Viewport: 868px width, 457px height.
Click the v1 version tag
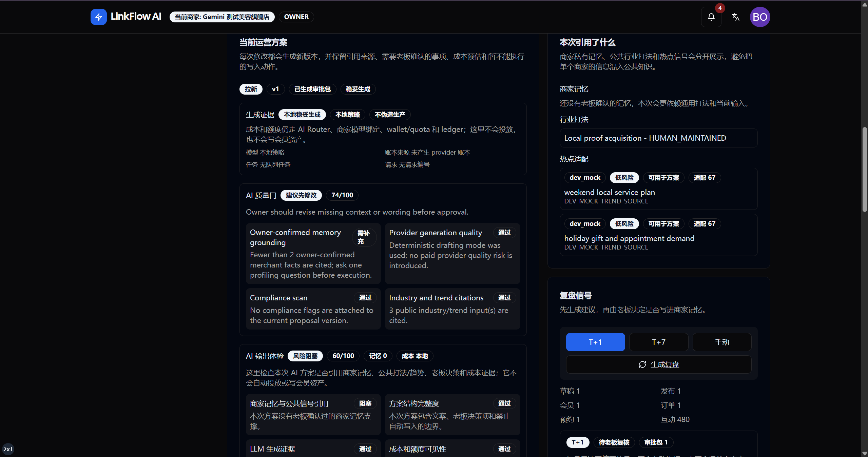tap(275, 89)
